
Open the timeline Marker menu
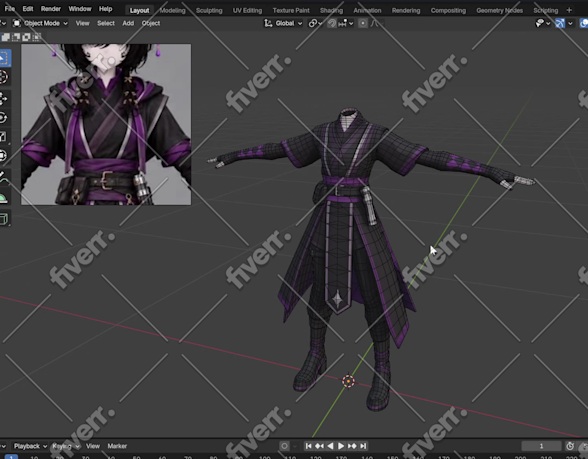point(117,446)
